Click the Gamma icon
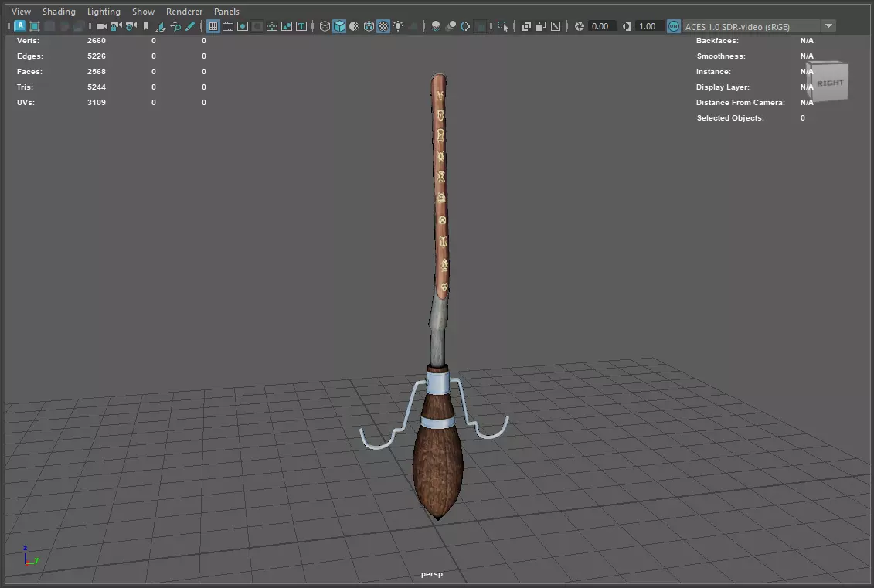The image size is (874, 588). (x=627, y=26)
